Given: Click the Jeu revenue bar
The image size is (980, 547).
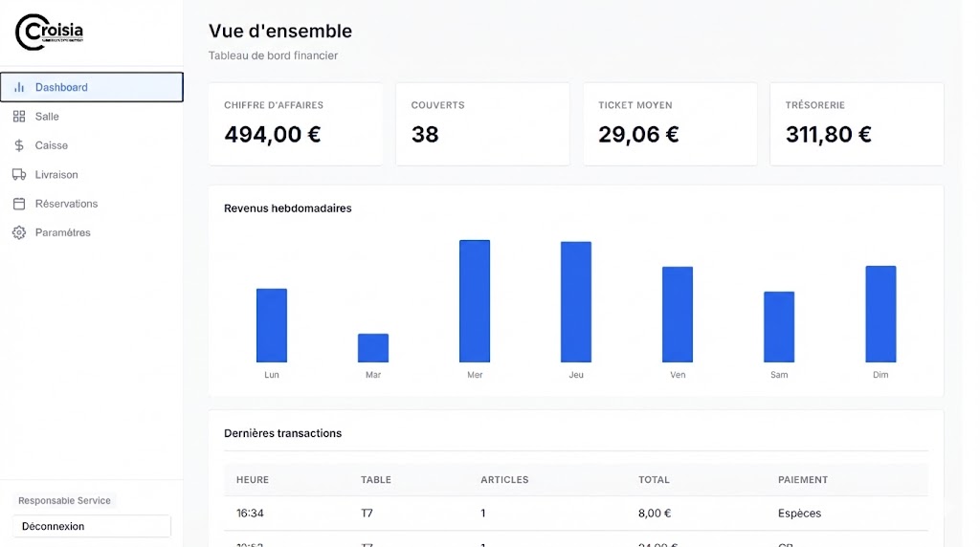Looking at the screenshot, I should (x=576, y=301).
